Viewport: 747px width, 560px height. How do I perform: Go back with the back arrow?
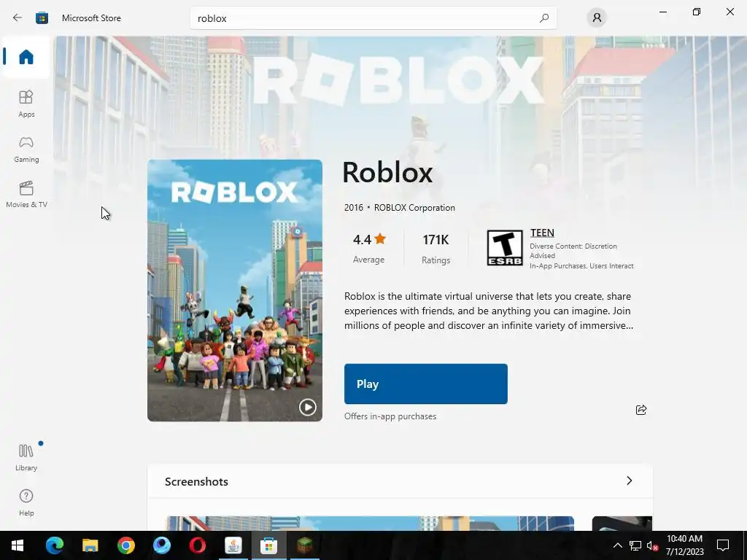click(18, 18)
